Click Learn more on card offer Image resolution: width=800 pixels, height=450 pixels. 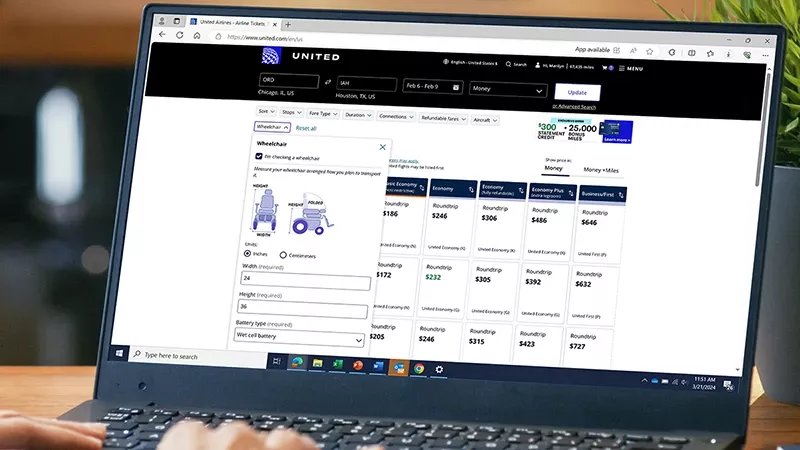(616, 139)
